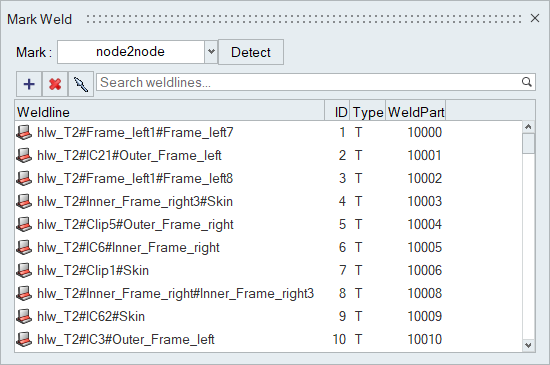Click the Detect button
550x365 pixels.
[251, 52]
